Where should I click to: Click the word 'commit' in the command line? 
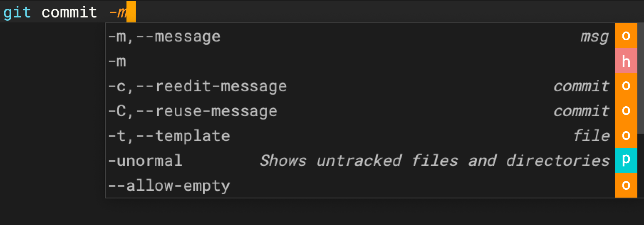[x=69, y=12]
